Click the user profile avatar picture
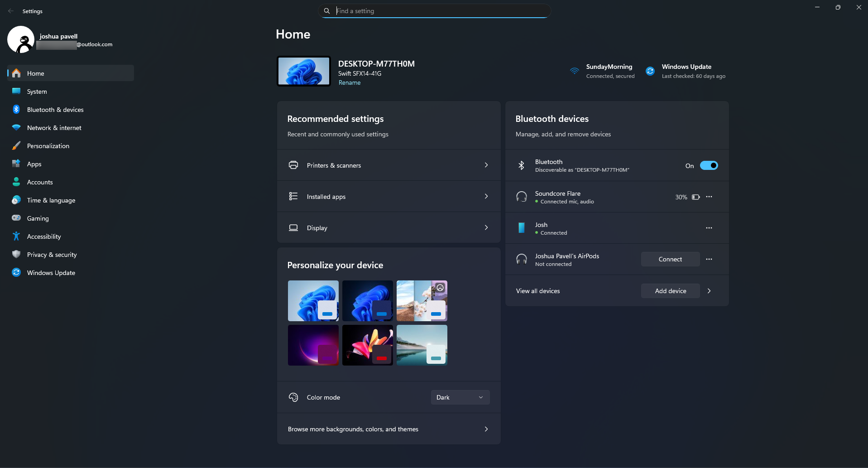The height and width of the screenshot is (468, 868). coord(21,39)
